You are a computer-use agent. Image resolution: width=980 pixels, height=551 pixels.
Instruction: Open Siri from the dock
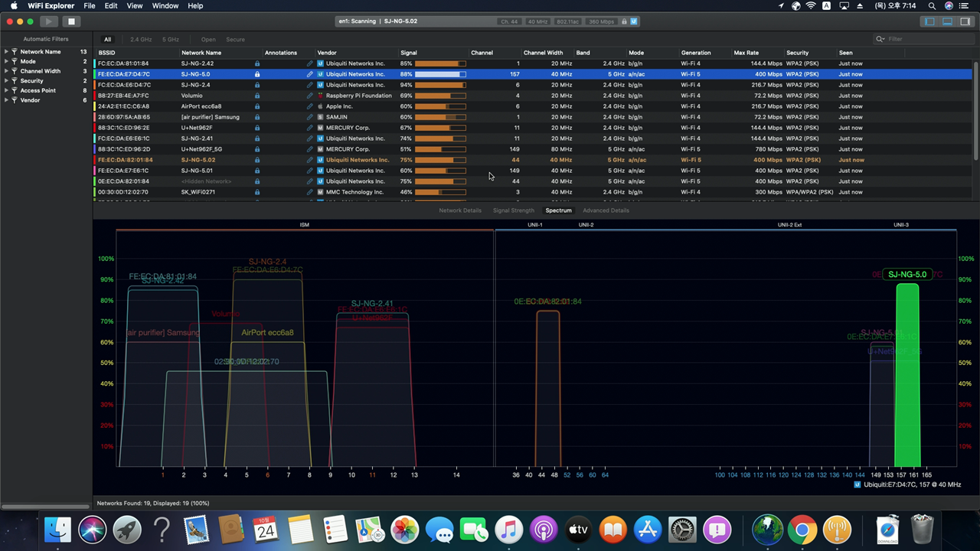pos(93,530)
